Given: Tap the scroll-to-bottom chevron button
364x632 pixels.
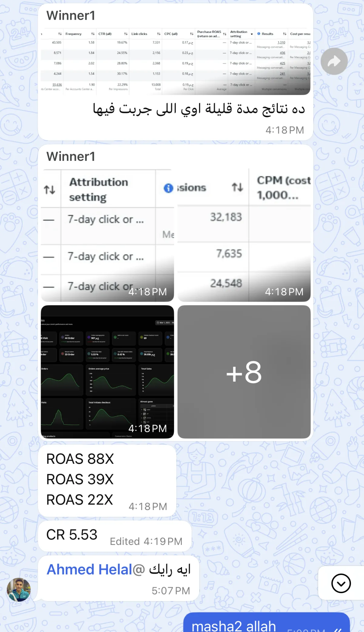Looking at the screenshot, I should pyautogui.click(x=341, y=583).
